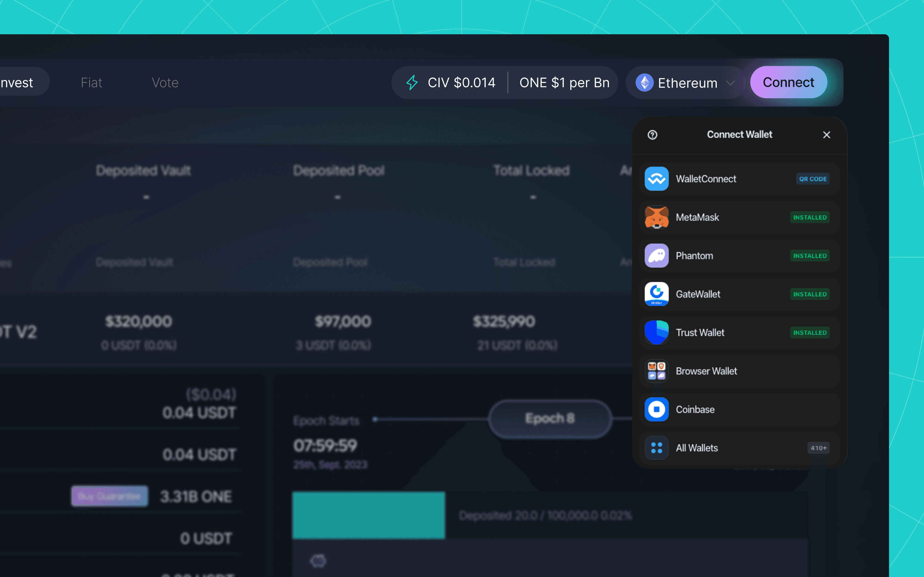Open wallet help question mark icon
Viewport: 924px width, 577px height.
tap(652, 135)
